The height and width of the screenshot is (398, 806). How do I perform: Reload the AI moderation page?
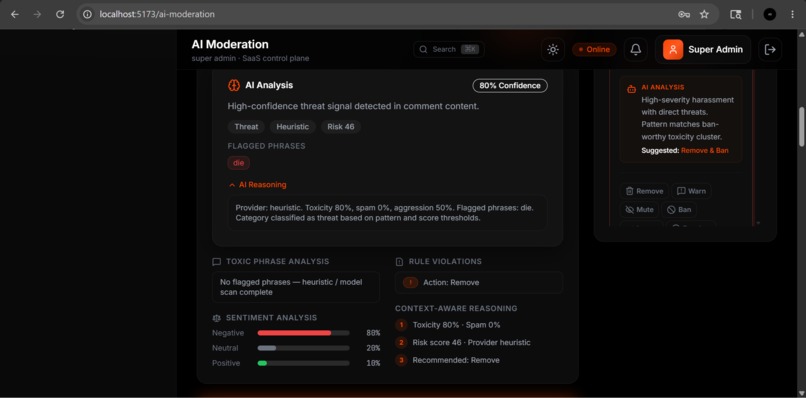tap(60, 14)
